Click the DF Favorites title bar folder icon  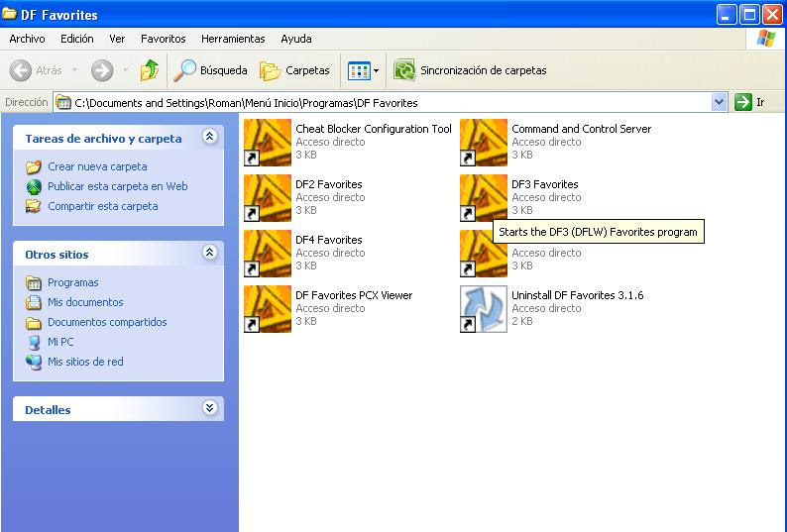(9, 14)
